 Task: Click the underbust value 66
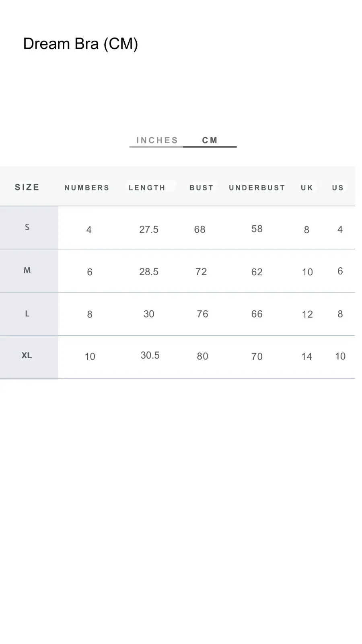tap(257, 314)
